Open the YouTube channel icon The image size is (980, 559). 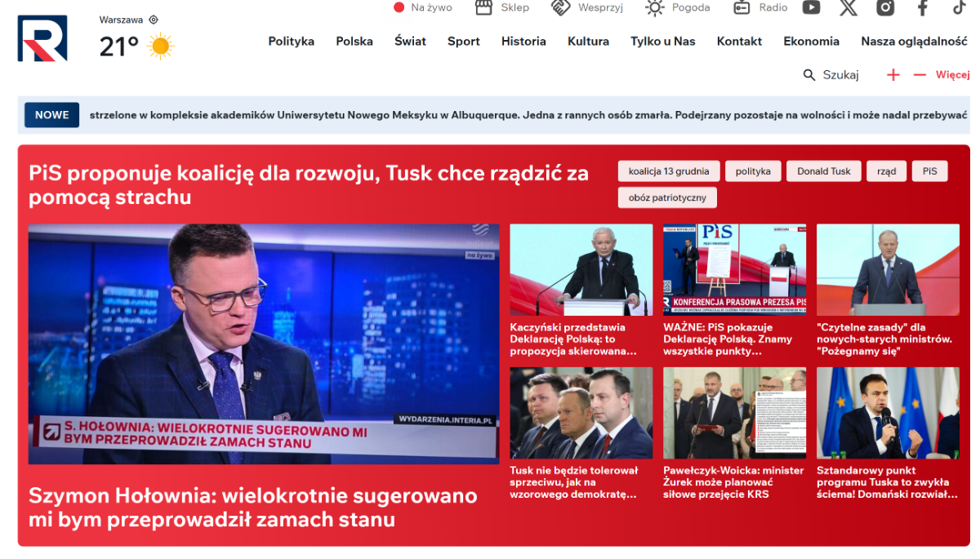coord(811,8)
